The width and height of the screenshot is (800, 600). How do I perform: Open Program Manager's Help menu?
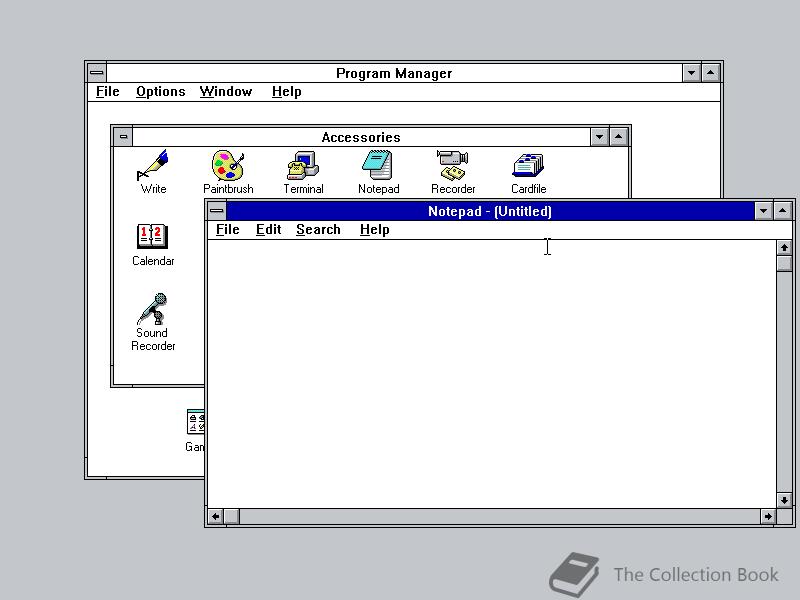click(x=286, y=92)
